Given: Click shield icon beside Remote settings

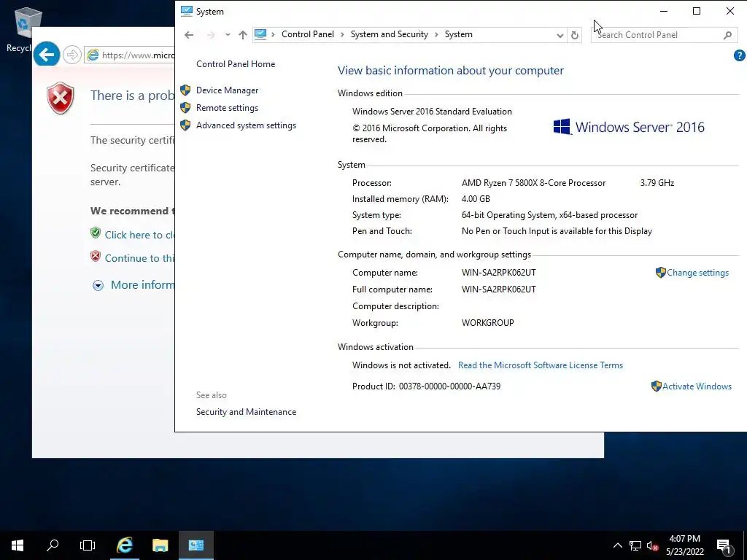Looking at the screenshot, I should click(x=185, y=108).
